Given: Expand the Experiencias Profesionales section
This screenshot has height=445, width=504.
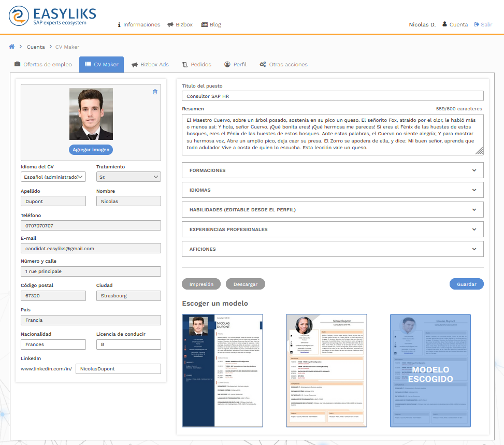Looking at the screenshot, I should click(x=333, y=229).
